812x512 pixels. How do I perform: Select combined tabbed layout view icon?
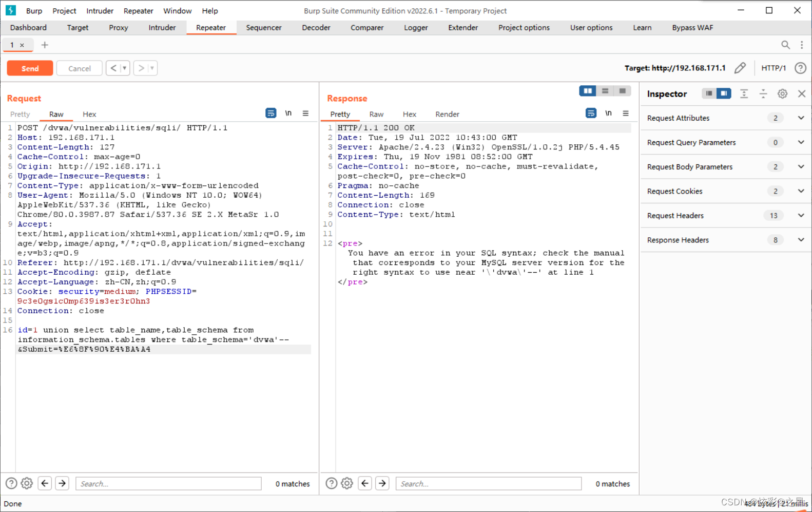coord(622,91)
